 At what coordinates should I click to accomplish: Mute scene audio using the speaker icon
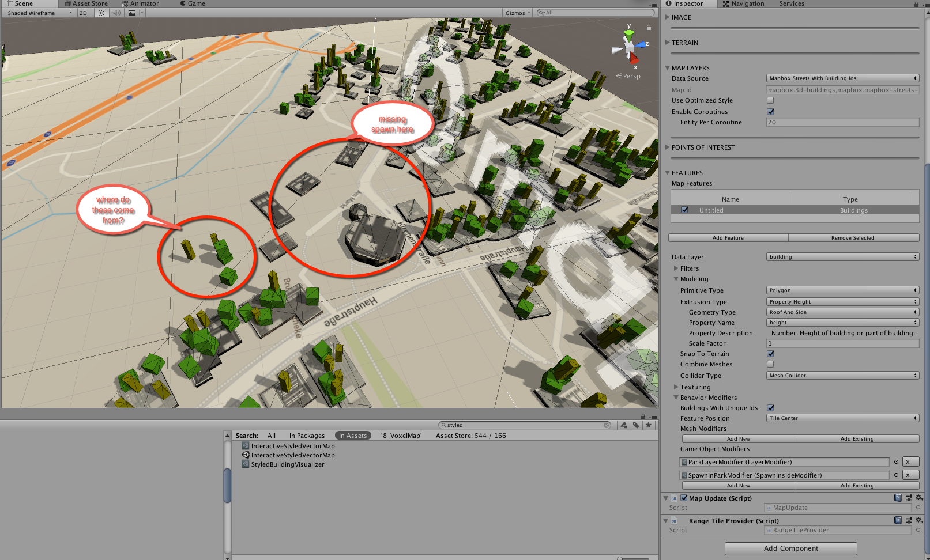tap(116, 13)
